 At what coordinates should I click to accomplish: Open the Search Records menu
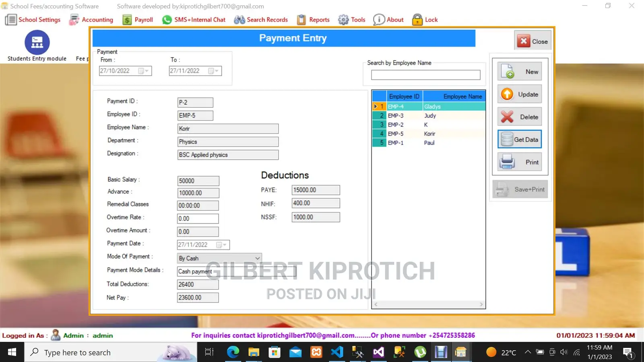[261, 20]
